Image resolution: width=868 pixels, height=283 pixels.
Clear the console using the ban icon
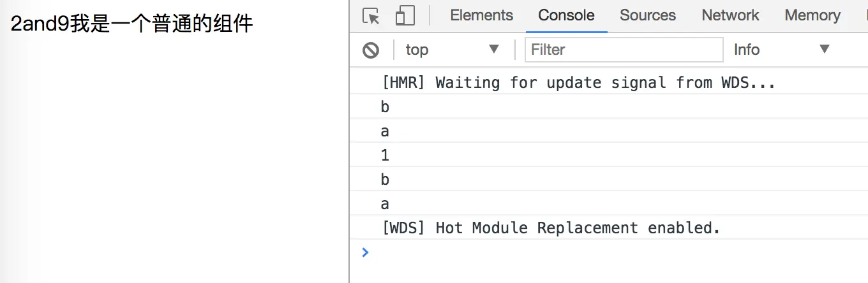click(x=371, y=50)
